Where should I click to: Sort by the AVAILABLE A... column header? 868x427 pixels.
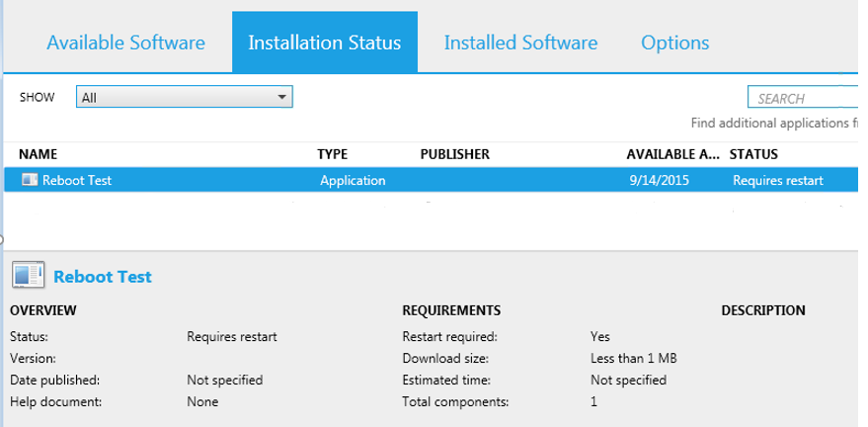coord(673,154)
